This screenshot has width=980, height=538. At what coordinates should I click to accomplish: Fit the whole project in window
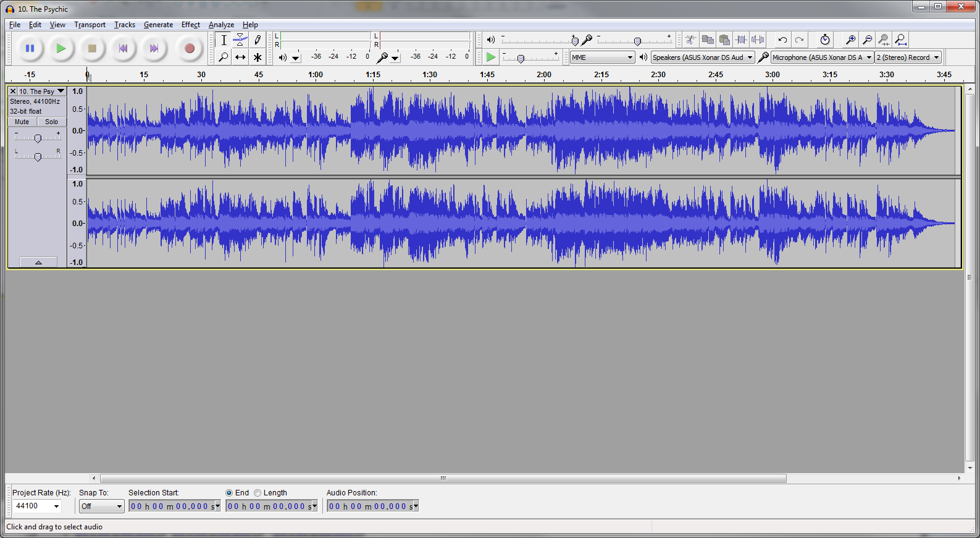(x=901, y=40)
